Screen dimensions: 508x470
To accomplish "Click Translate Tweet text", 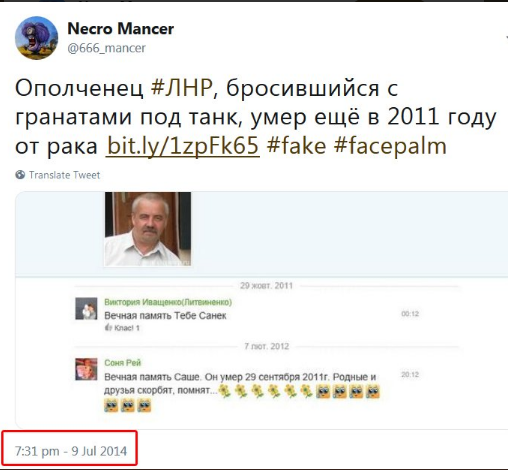I will (x=64, y=175).
